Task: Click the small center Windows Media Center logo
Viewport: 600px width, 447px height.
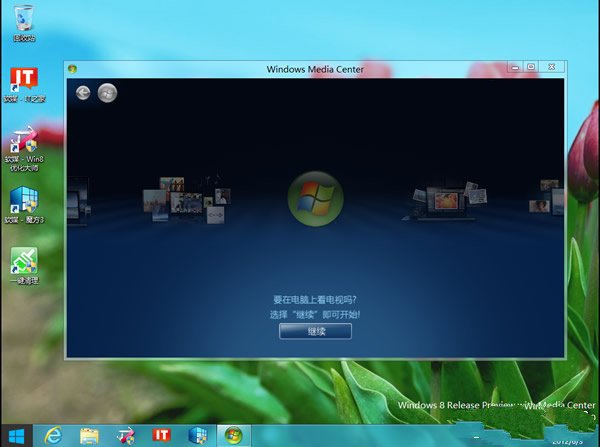Action: click(315, 199)
